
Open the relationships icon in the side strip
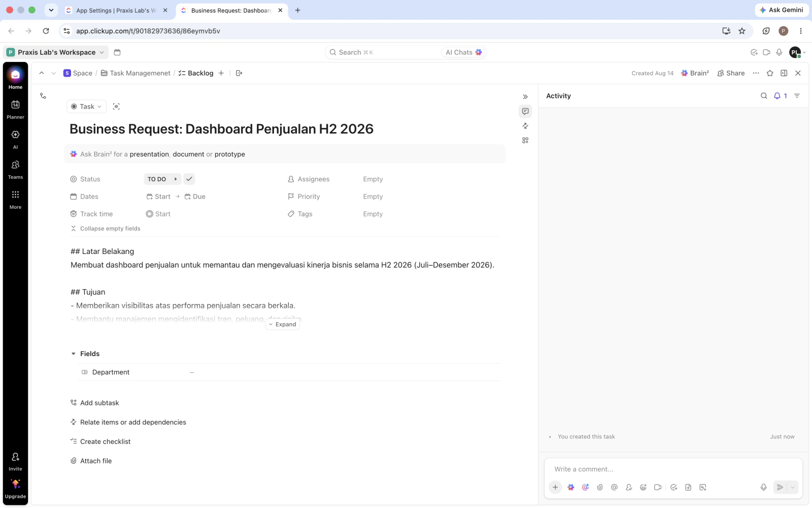click(x=525, y=125)
